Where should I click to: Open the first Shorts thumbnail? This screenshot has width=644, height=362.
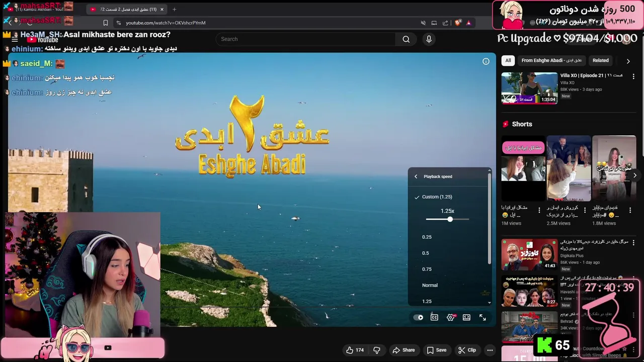(523, 168)
